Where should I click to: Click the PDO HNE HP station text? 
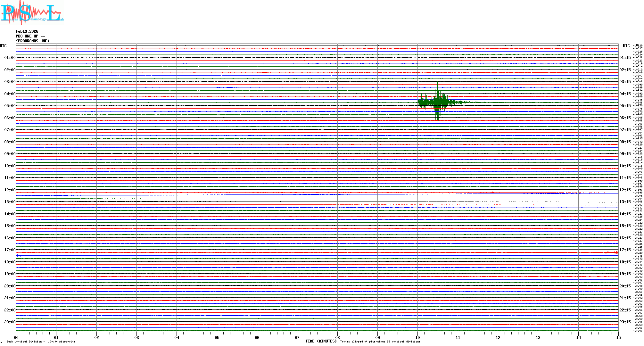tap(30, 36)
